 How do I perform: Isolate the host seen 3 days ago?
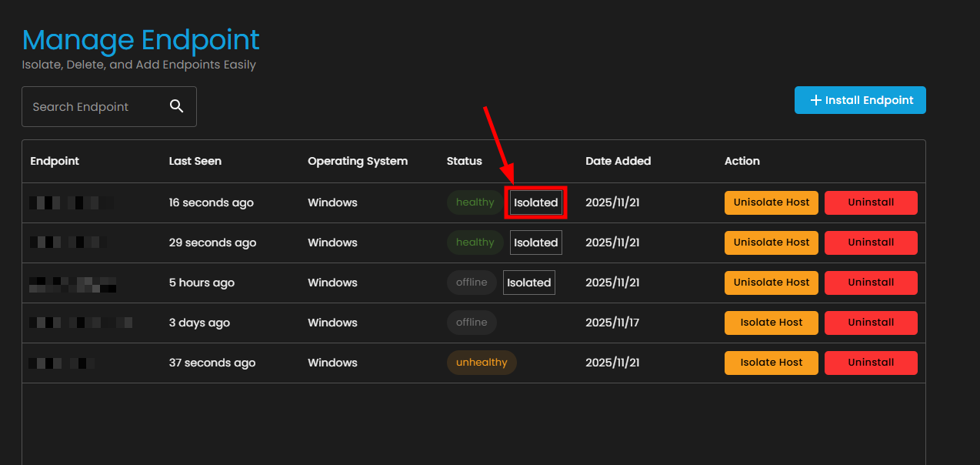pos(771,323)
